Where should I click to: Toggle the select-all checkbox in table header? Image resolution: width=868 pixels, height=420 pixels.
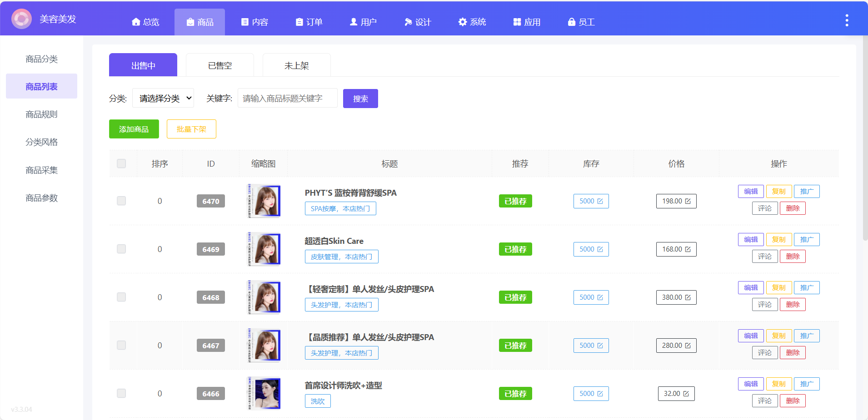(121, 163)
